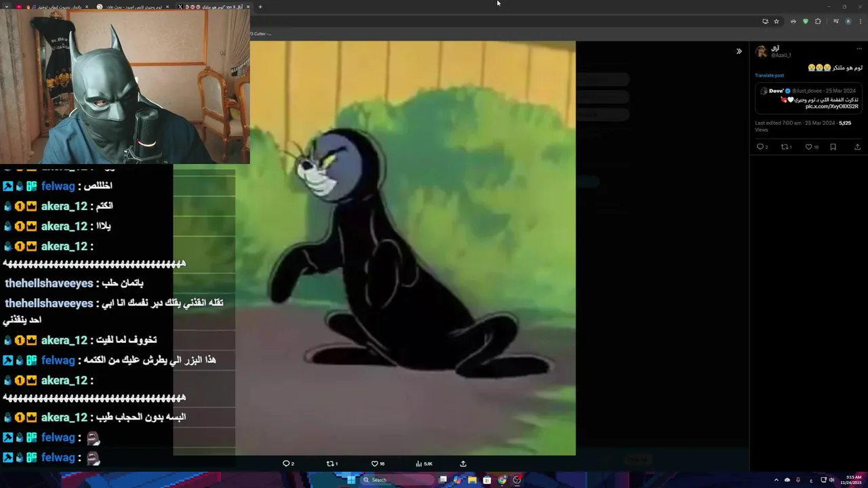Click Translate post link
This screenshot has height=488, width=868.
[x=769, y=75]
